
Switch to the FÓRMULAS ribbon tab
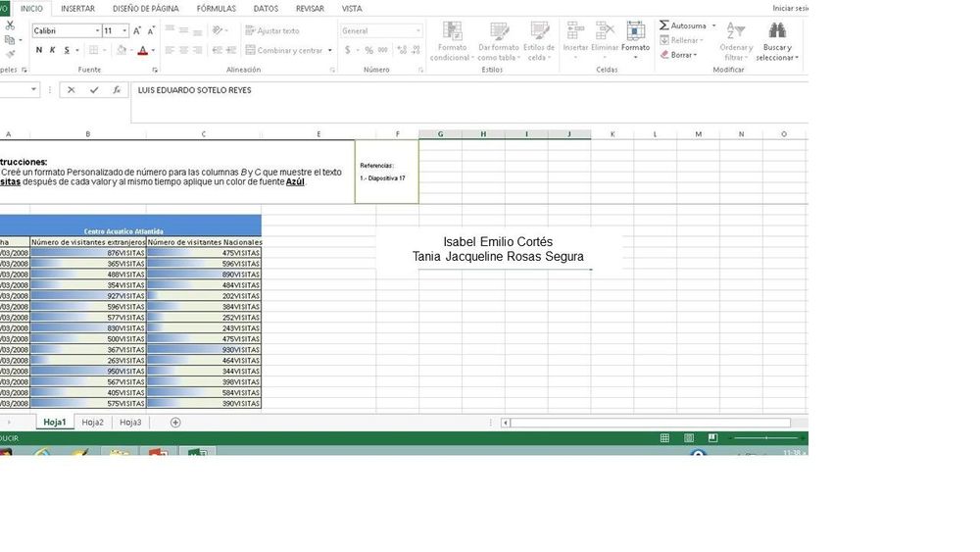tap(216, 8)
